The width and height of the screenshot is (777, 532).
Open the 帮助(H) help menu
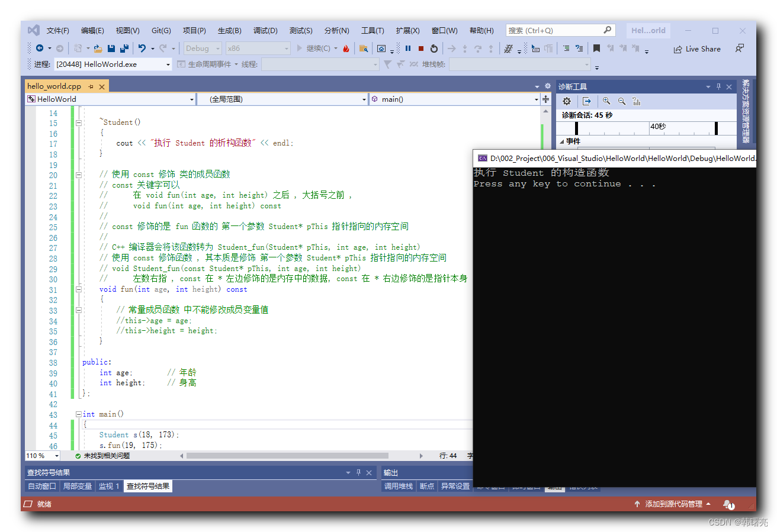(481, 30)
